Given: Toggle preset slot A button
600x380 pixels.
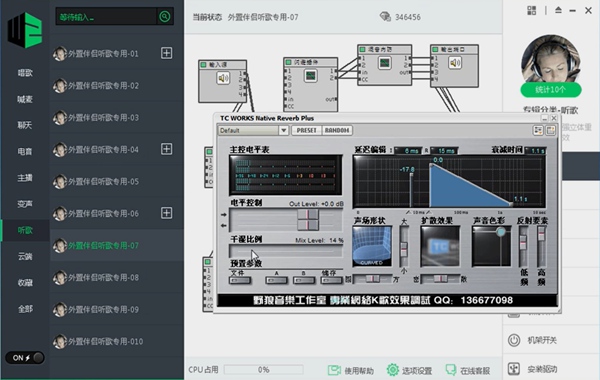Looking at the screenshot, I should click(x=276, y=281).
